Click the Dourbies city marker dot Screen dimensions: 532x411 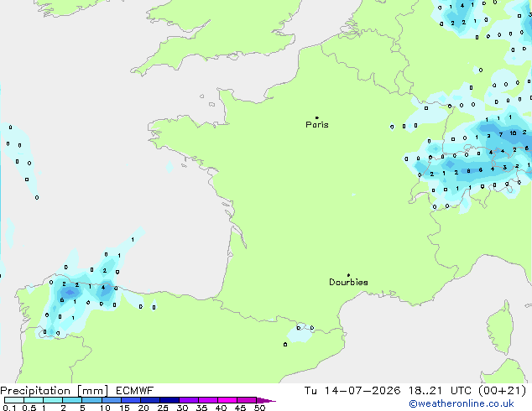(x=348, y=275)
